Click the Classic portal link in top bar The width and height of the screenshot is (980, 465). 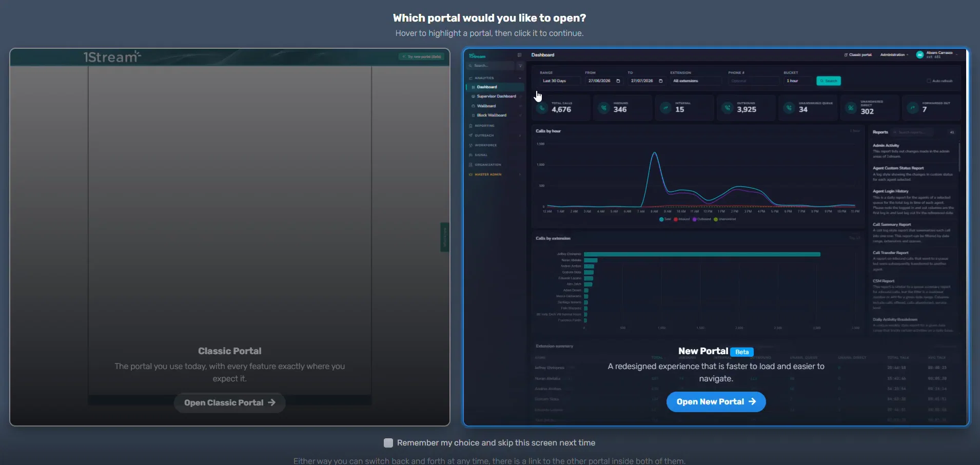click(x=858, y=55)
